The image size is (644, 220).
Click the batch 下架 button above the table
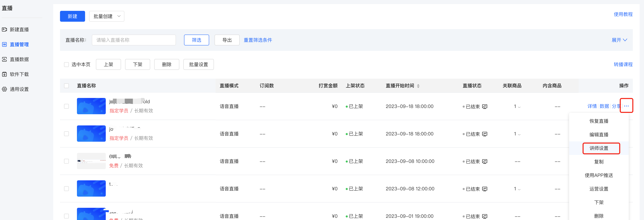[x=137, y=65]
